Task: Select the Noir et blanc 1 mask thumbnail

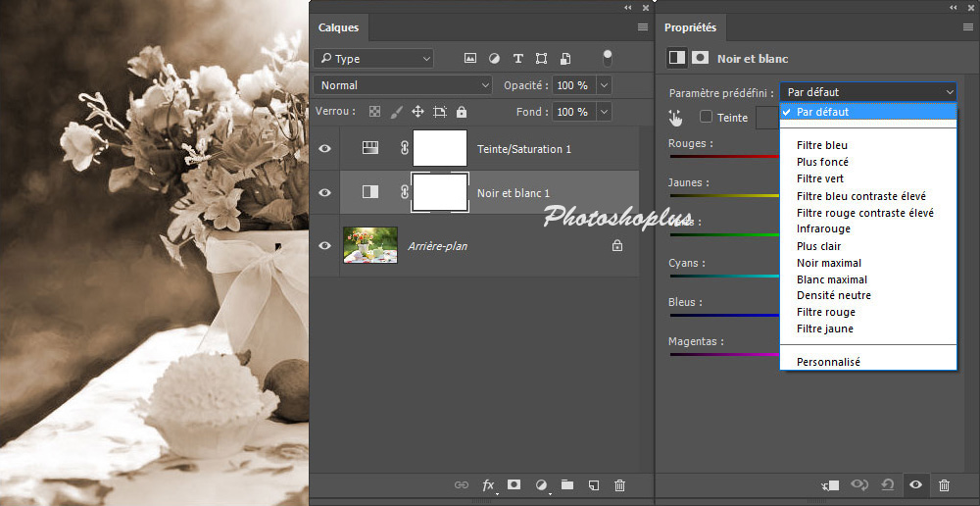Action: (x=439, y=192)
